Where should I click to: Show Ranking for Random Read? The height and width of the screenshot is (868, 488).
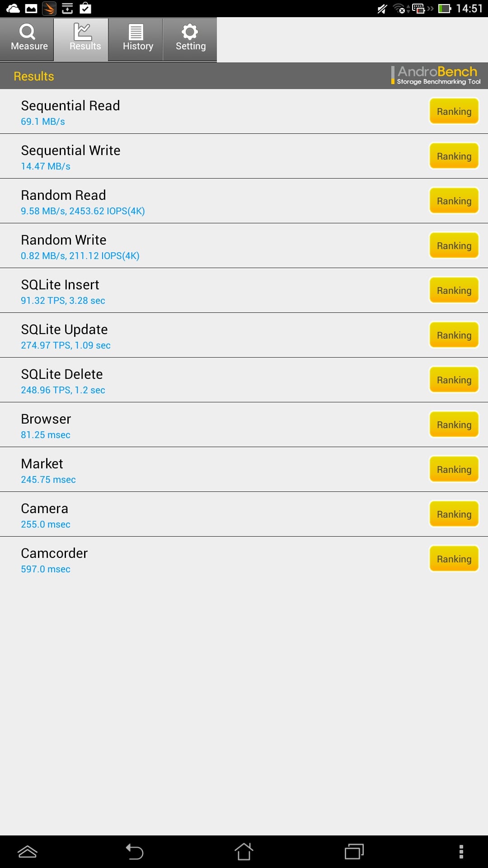pyautogui.click(x=454, y=201)
